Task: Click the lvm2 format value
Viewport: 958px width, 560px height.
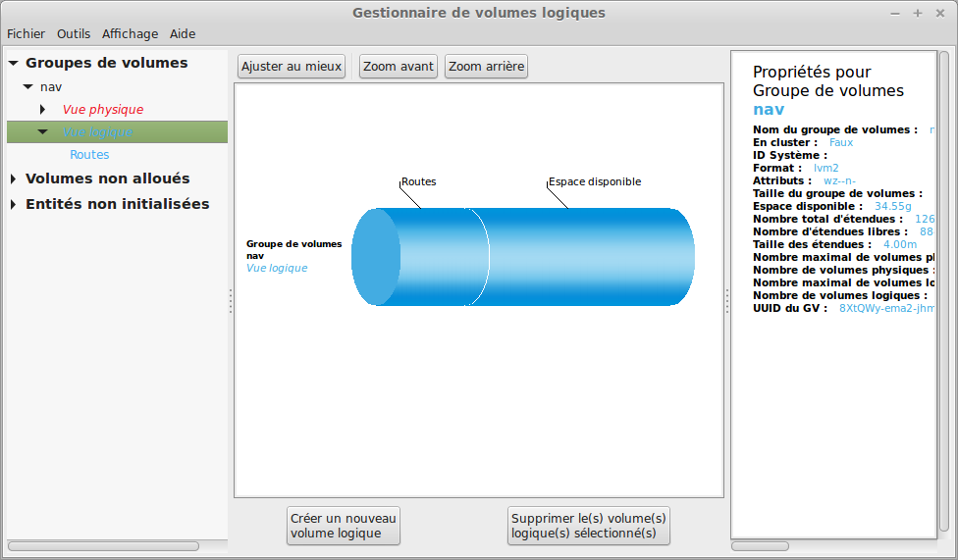Action: coord(826,168)
